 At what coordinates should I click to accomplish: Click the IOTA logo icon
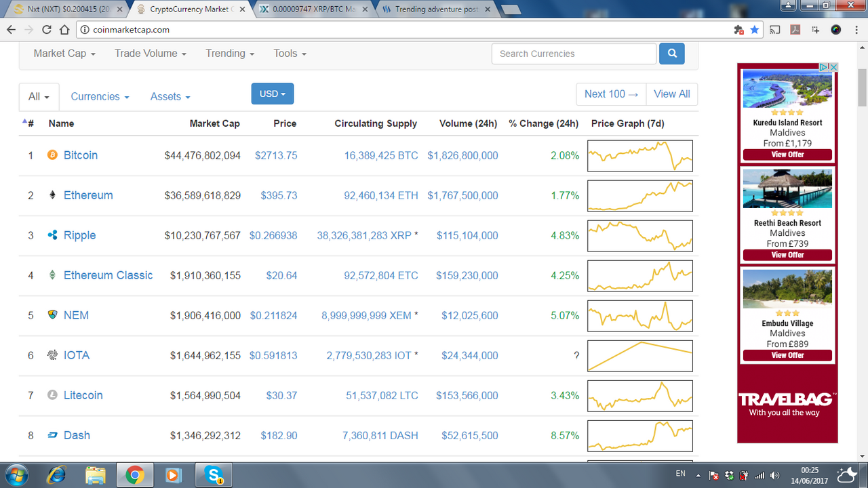click(52, 355)
